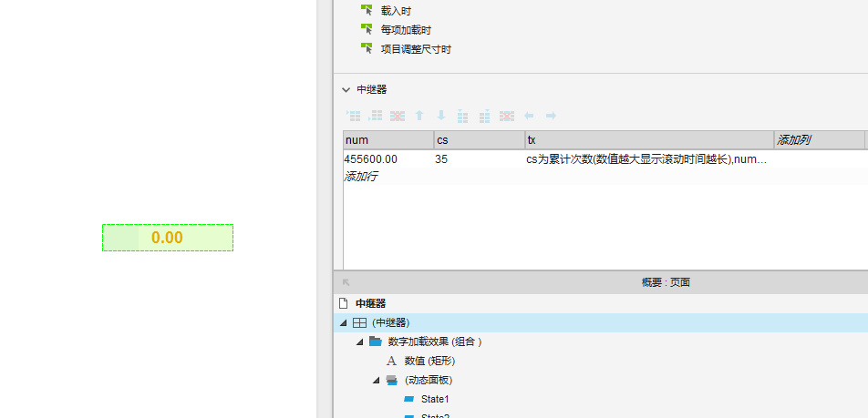Select the cs为累计次数 description cell
The image size is (868, 418).
[649, 159]
